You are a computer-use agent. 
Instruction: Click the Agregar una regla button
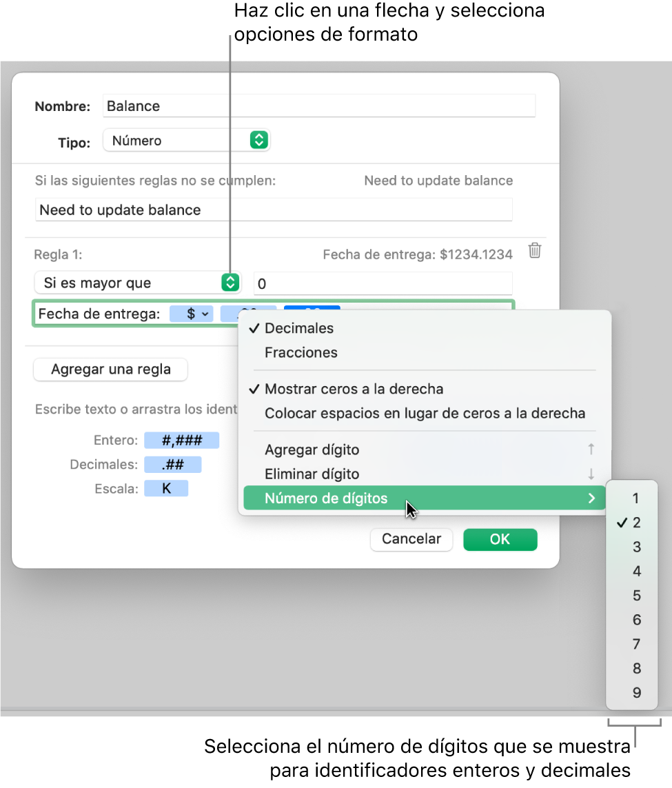click(x=110, y=370)
